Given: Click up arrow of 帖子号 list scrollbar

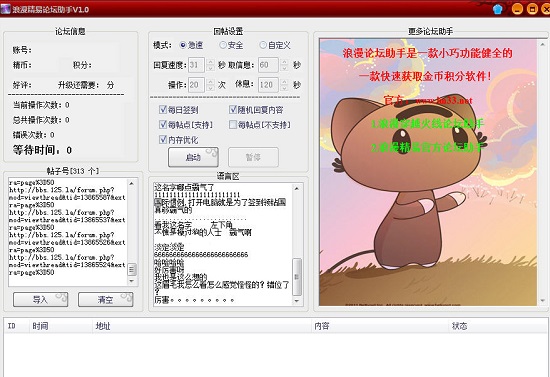Looking at the screenshot, I should (x=132, y=183).
